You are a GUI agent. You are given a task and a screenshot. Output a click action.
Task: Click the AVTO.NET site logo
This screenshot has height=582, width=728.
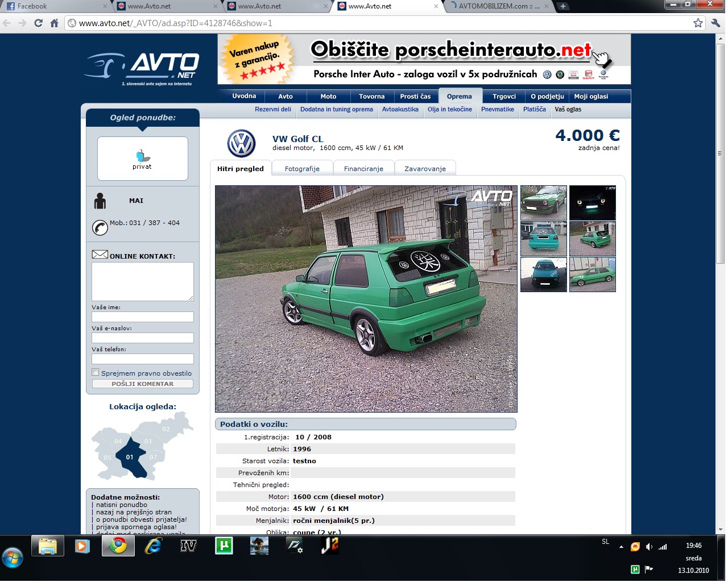click(x=142, y=68)
